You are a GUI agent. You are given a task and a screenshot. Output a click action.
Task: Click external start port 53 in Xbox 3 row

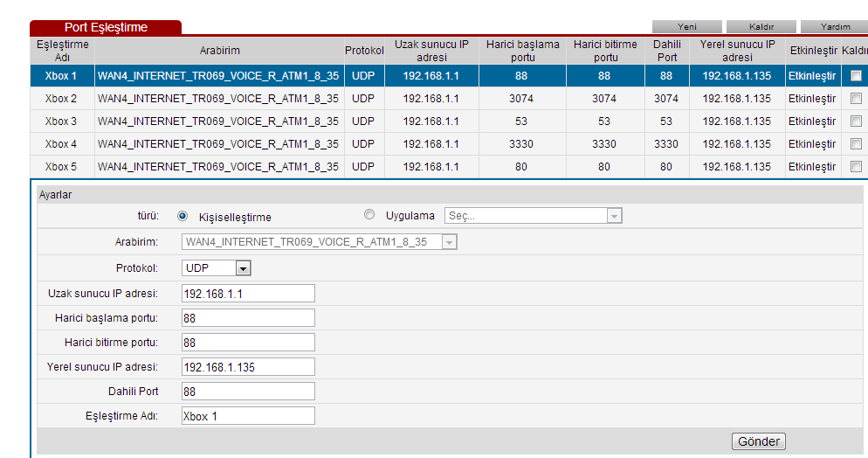click(x=521, y=121)
